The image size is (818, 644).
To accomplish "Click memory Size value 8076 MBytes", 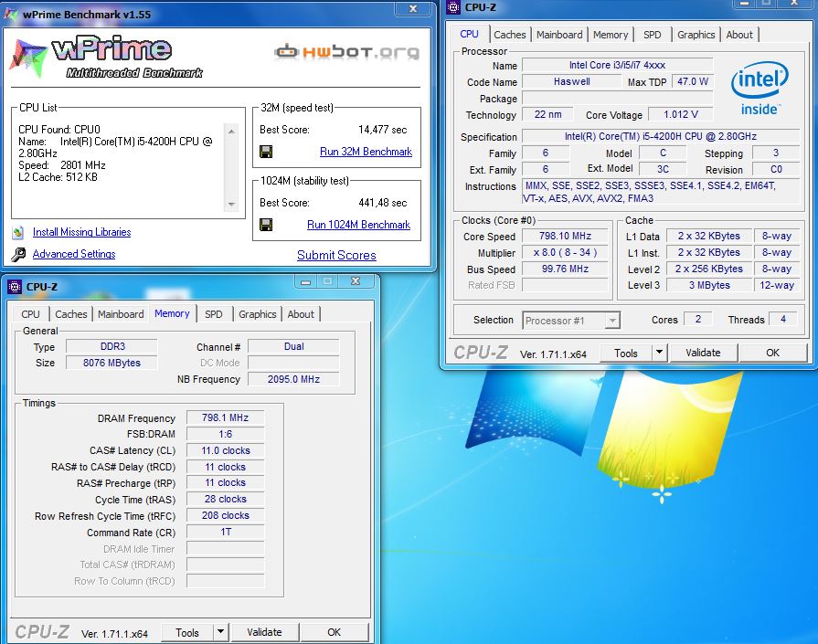I will (112, 363).
